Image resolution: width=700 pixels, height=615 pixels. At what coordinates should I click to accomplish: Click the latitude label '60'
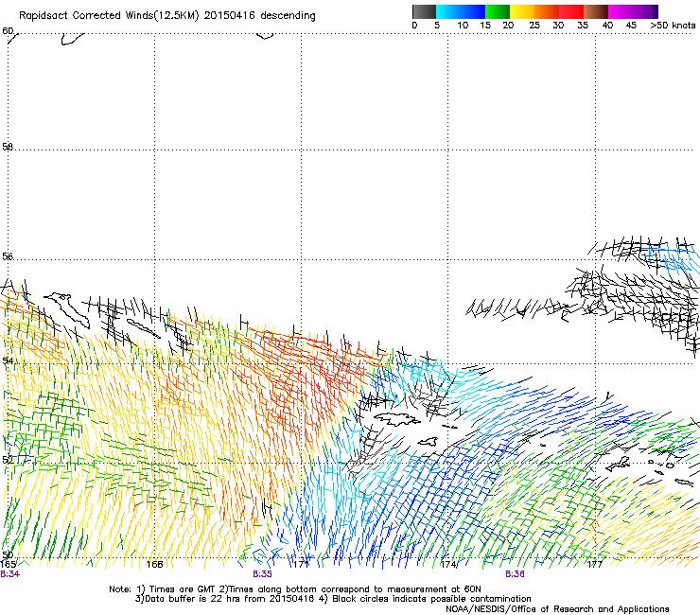[8, 31]
